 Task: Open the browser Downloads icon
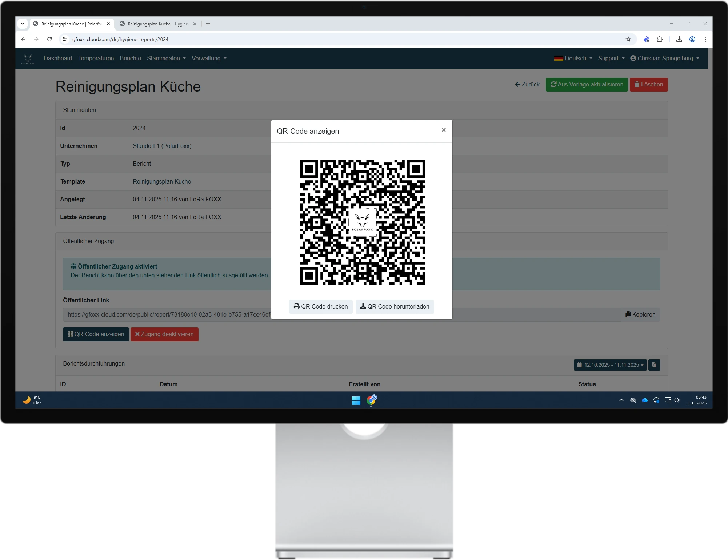click(679, 39)
